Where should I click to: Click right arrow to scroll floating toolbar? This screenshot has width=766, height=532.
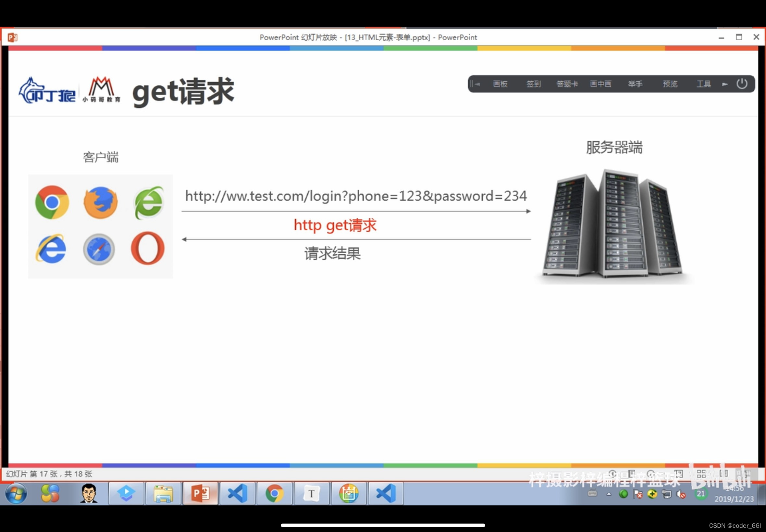(x=724, y=84)
